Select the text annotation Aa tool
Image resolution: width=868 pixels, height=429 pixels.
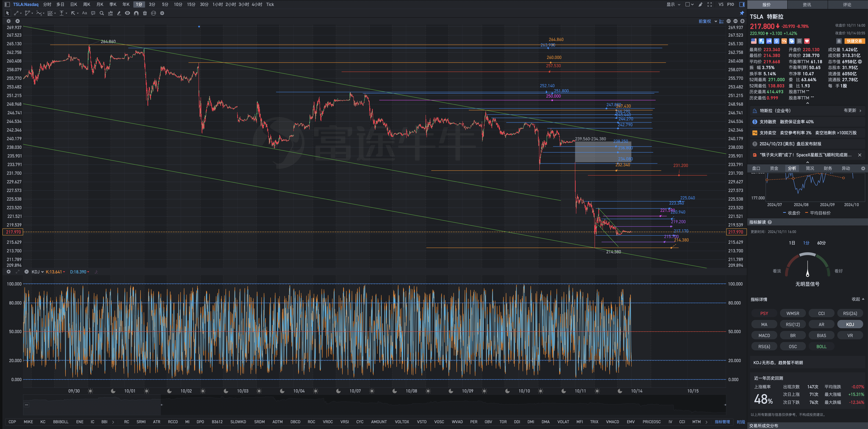tap(84, 13)
